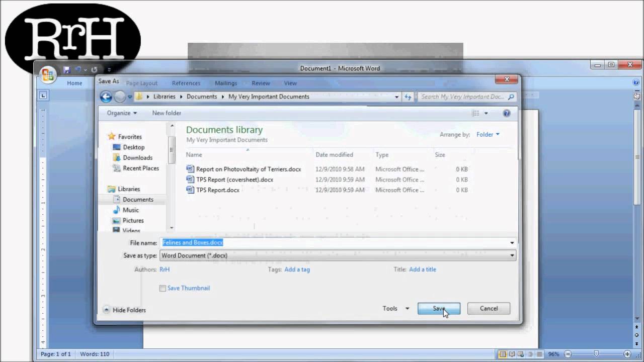The height and width of the screenshot is (362, 644).
Task: Click the zoom slider handle
Action: (x=597, y=354)
